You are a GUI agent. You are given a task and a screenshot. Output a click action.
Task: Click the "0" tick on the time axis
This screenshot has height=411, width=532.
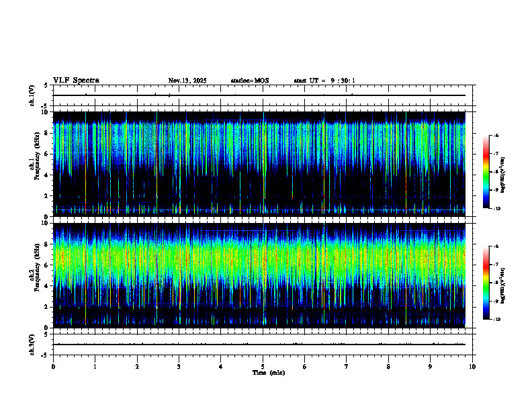pyautogui.click(x=53, y=367)
